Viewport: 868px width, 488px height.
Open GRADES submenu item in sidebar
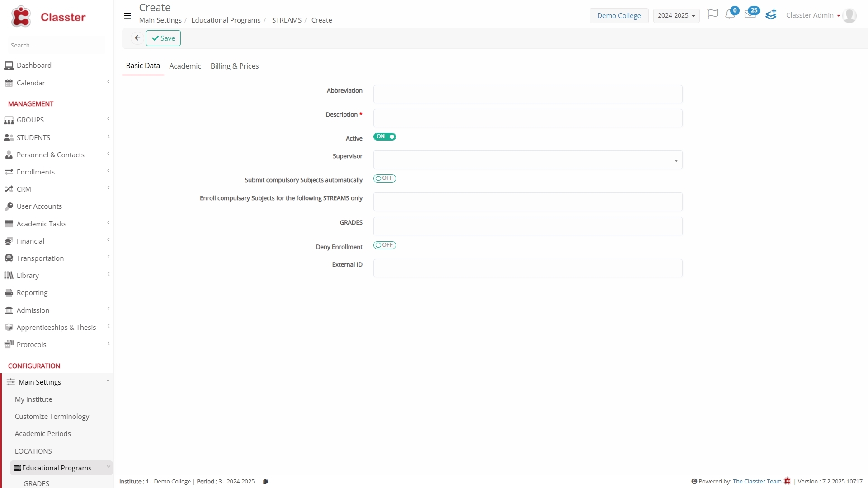[36, 483]
